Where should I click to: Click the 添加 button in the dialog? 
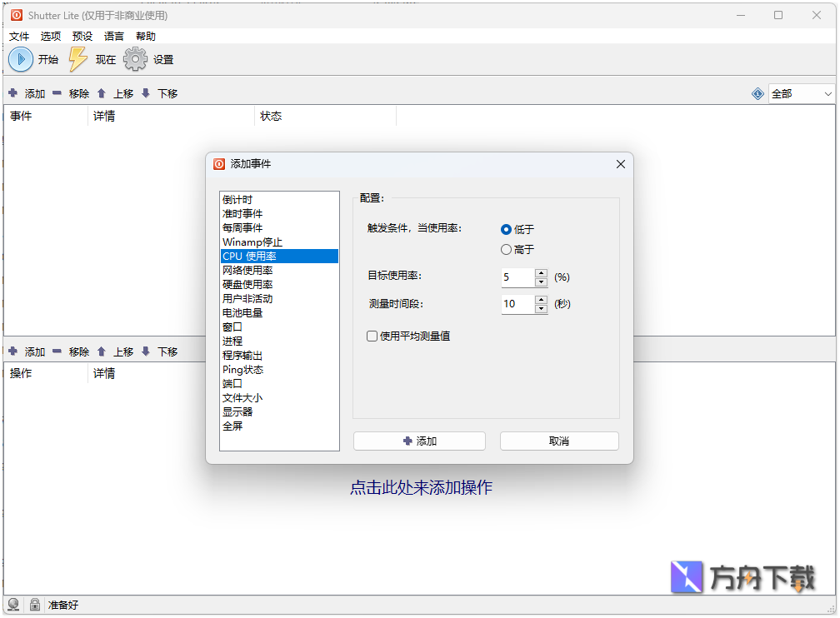(420, 441)
